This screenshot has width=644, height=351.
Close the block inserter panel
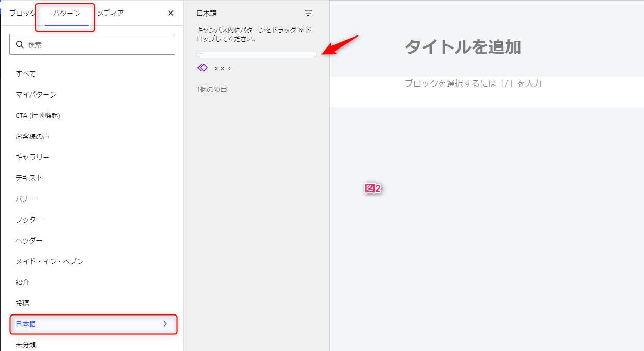(x=171, y=13)
